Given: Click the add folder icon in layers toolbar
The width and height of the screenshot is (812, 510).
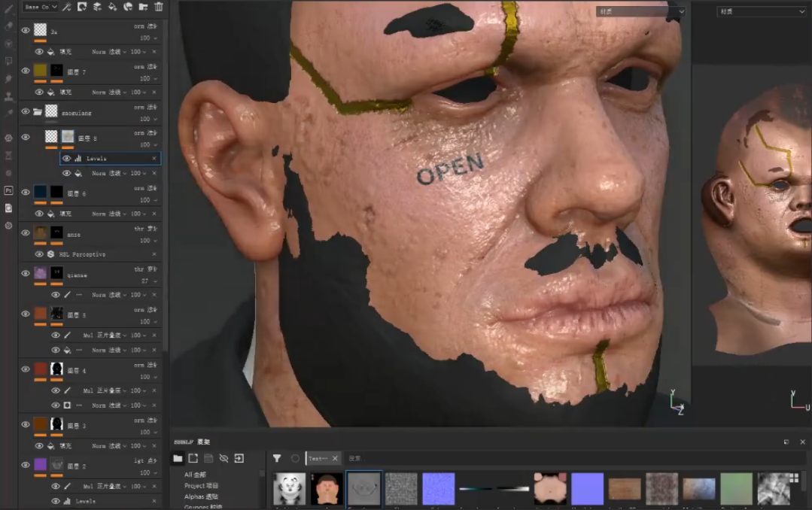Looking at the screenshot, I should pyautogui.click(x=143, y=7).
